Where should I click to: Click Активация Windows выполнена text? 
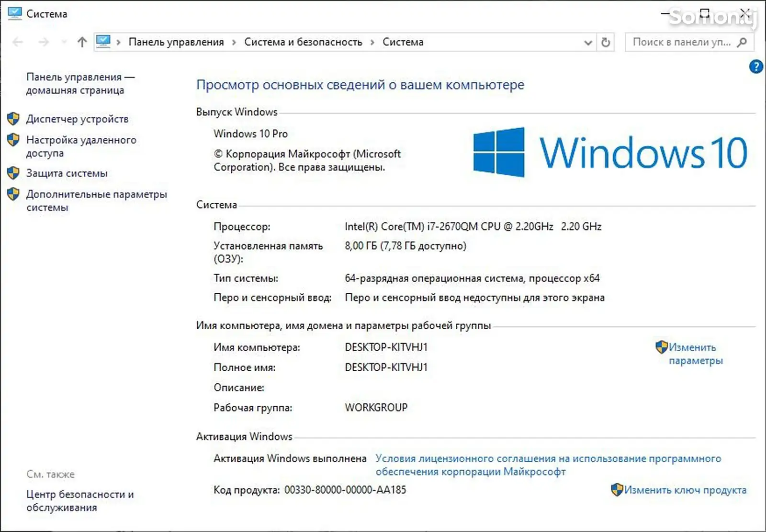coord(290,458)
